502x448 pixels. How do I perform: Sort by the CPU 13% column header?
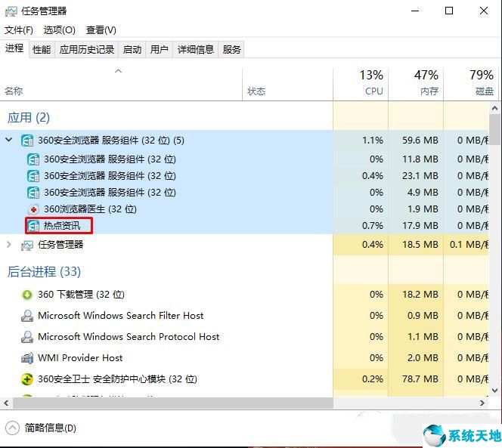pos(361,84)
